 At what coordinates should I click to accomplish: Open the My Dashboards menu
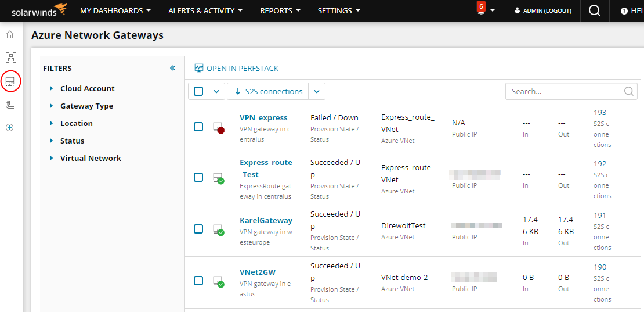click(115, 11)
